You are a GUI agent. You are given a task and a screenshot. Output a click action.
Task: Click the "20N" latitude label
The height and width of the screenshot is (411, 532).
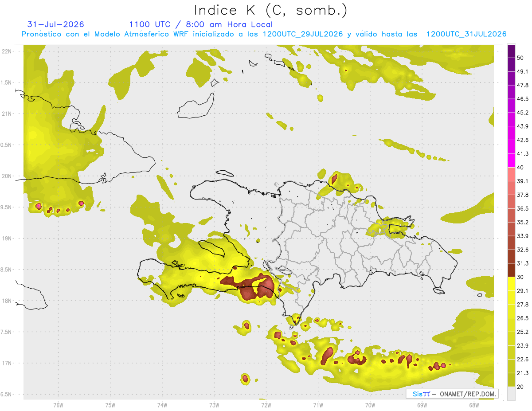pyautogui.click(x=8, y=176)
